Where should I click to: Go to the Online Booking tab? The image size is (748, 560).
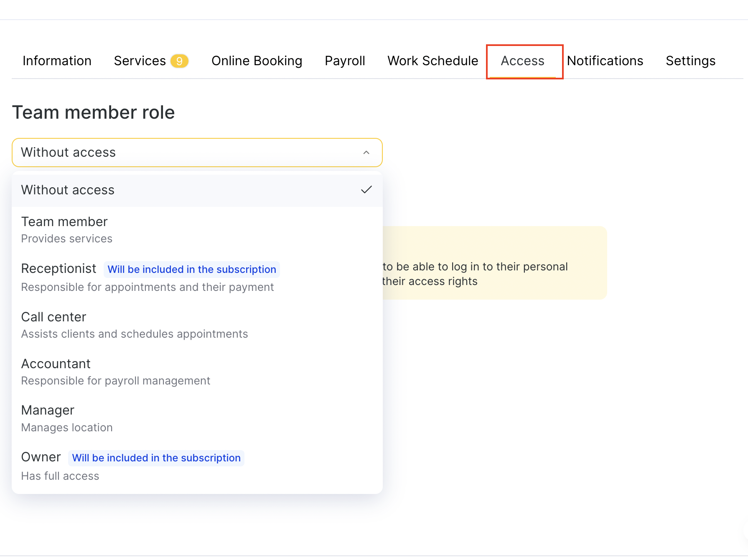click(257, 61)
